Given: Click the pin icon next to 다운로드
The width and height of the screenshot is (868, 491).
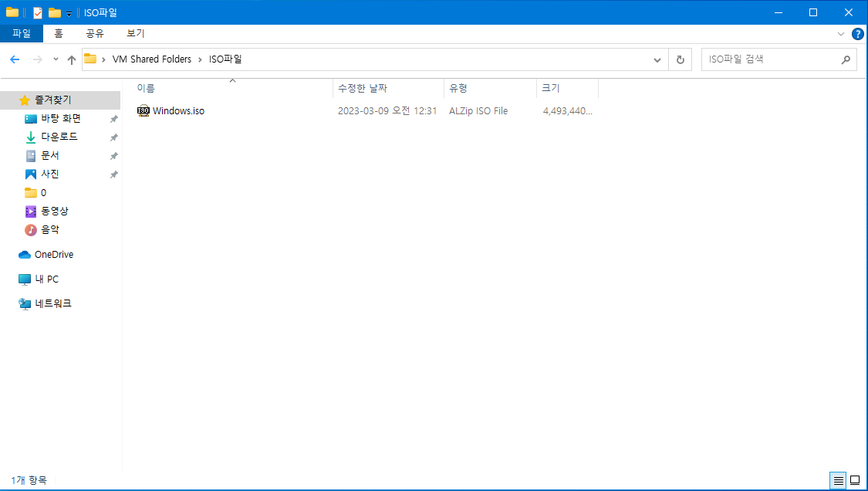Looking at the screenshot, I should tap(113, 137).
